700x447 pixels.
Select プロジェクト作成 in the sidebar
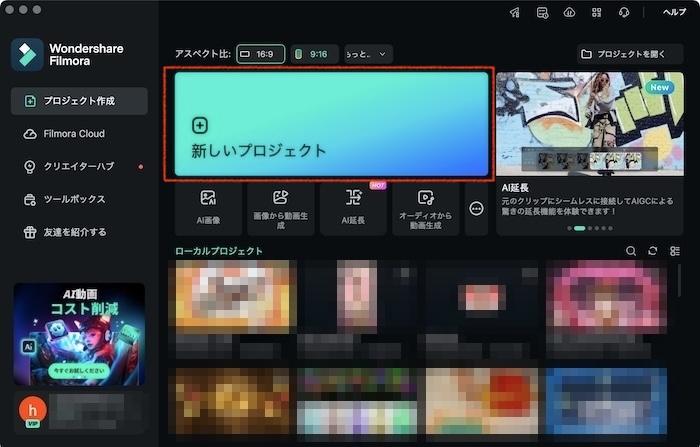(79, 101)
